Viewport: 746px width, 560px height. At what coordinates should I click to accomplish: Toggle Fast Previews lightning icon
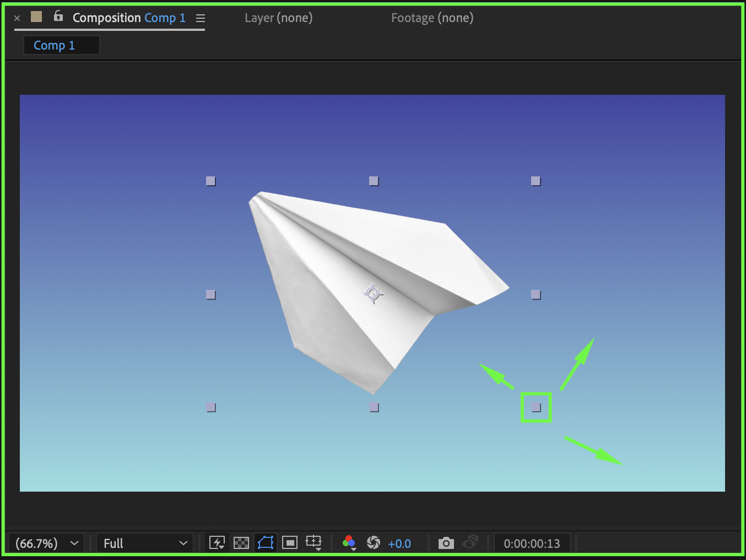point(217,543)
